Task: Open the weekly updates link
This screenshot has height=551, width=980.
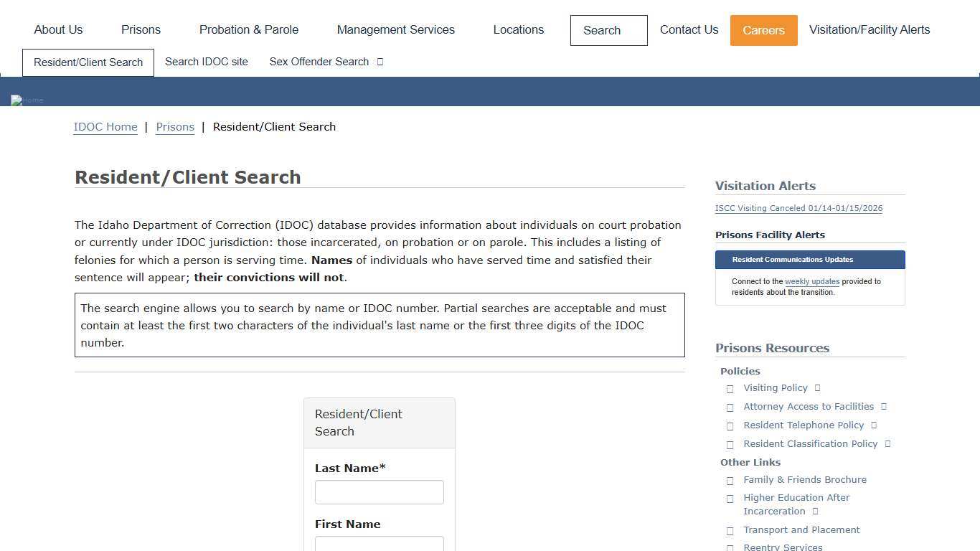Action: 811,281
